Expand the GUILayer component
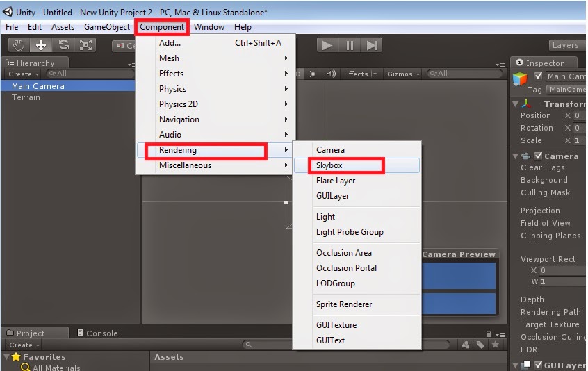Image resolution: width=588 pixels, height=371 pixels. click(516, 365)
